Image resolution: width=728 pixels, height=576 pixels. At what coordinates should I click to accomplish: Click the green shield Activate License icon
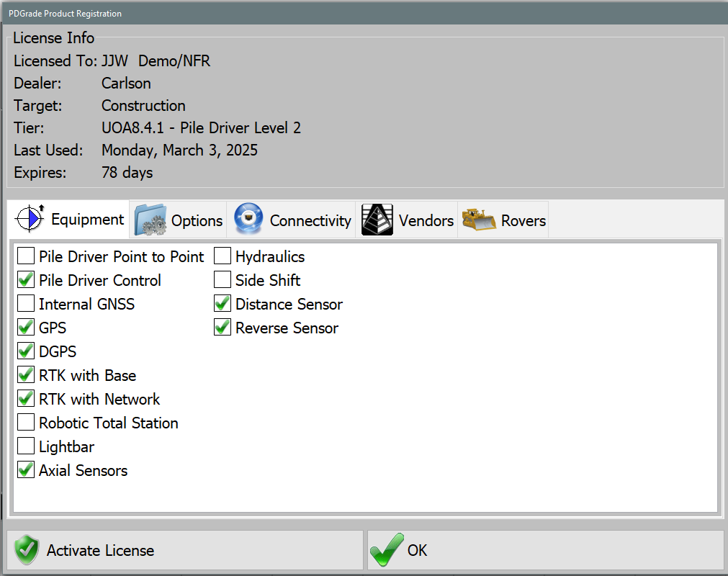27,550
